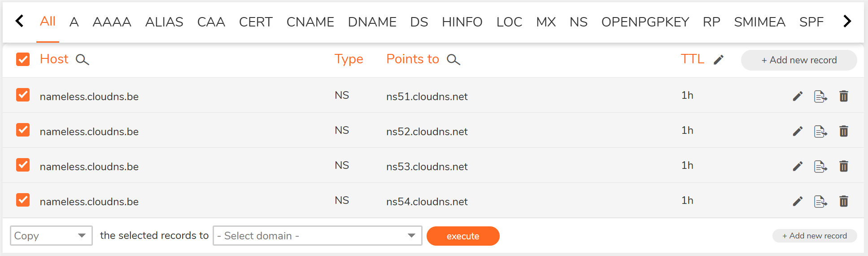Viewport: 868px width, 256px height.
Task: Show more record types with the right arrow
Action: 847,21
